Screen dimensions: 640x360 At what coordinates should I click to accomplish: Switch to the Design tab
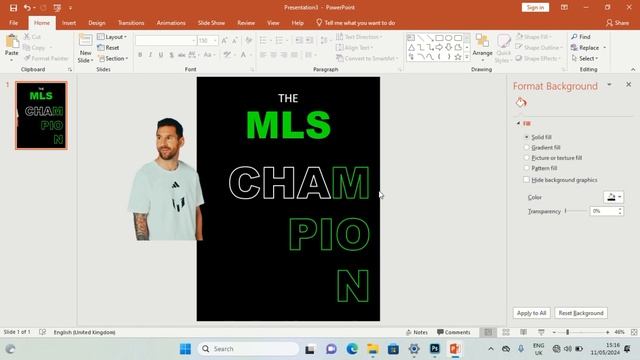point(97,23)
